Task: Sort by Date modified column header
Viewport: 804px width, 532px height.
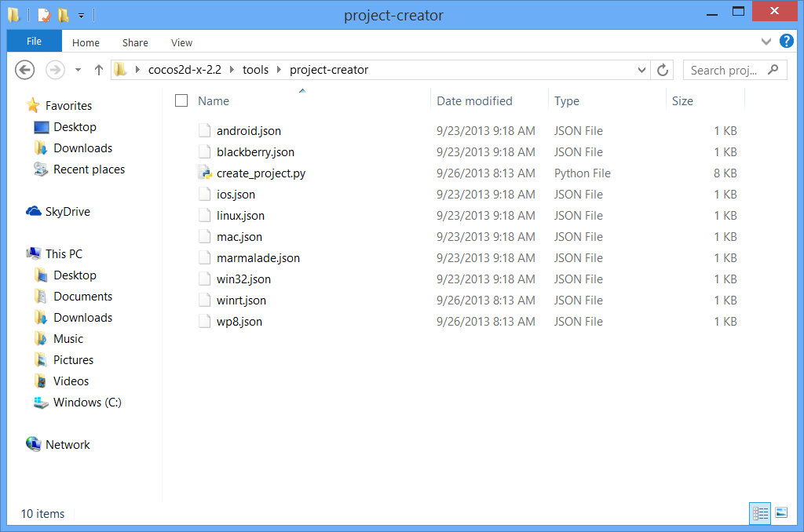Action: 474,101
